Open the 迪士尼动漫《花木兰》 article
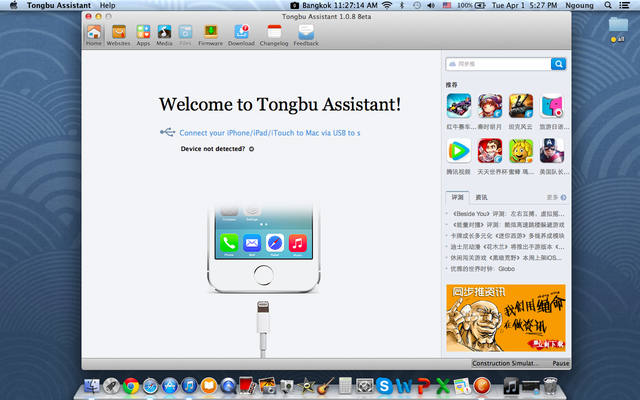 tap(508, 247)
